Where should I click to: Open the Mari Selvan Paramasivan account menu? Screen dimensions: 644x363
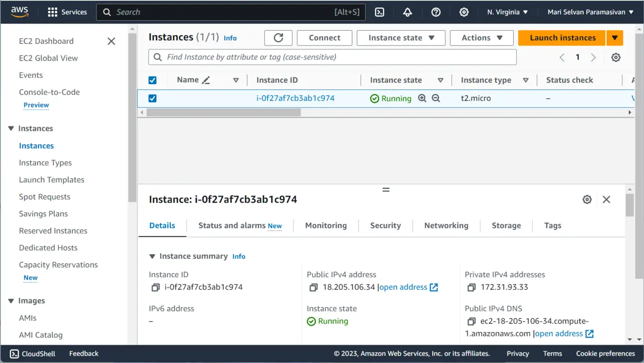point(590,12)
